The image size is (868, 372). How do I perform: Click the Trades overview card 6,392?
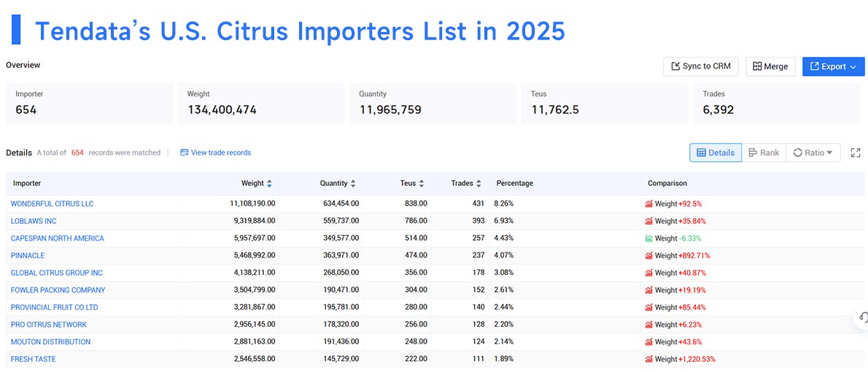[777, 104]
